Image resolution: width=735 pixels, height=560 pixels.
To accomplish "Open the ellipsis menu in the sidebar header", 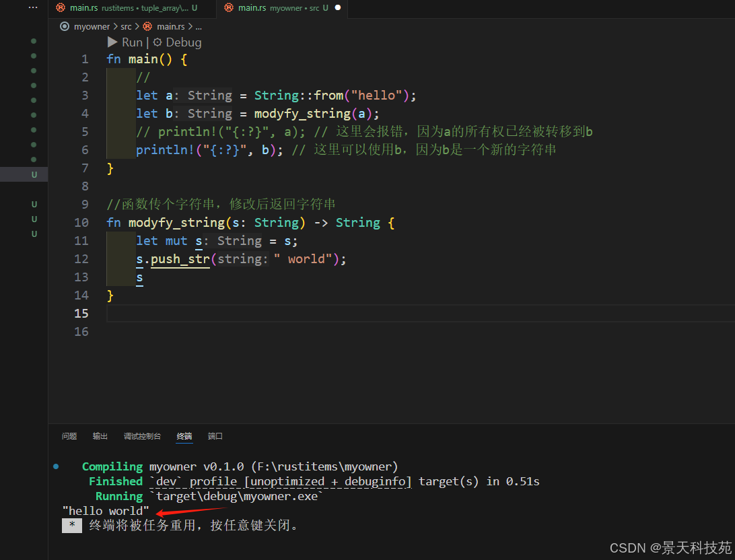I will tap(33, 7).
